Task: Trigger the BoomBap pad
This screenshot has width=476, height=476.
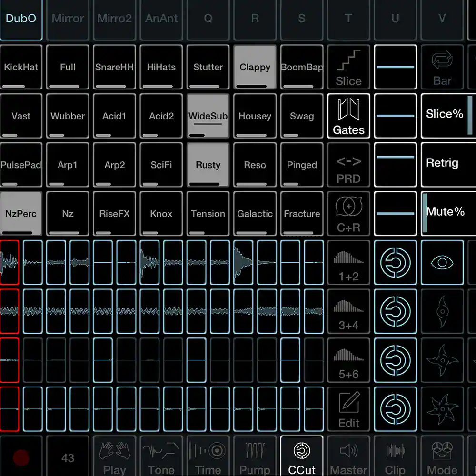Action: tap(302, 67)
